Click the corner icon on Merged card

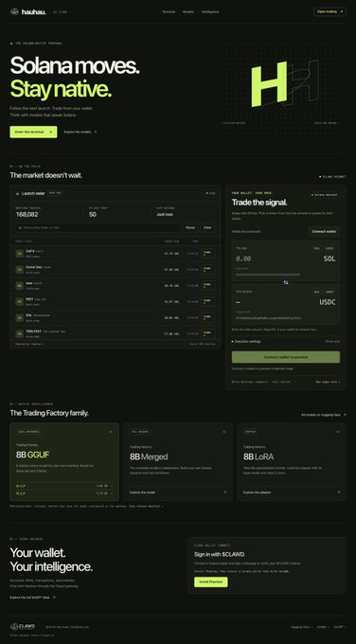[x=224, y=432]
